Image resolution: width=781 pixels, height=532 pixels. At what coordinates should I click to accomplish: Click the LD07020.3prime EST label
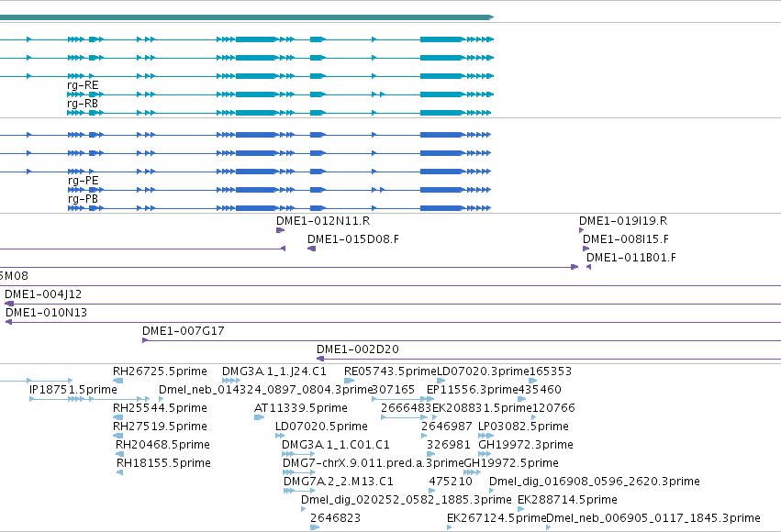(483, 371)
